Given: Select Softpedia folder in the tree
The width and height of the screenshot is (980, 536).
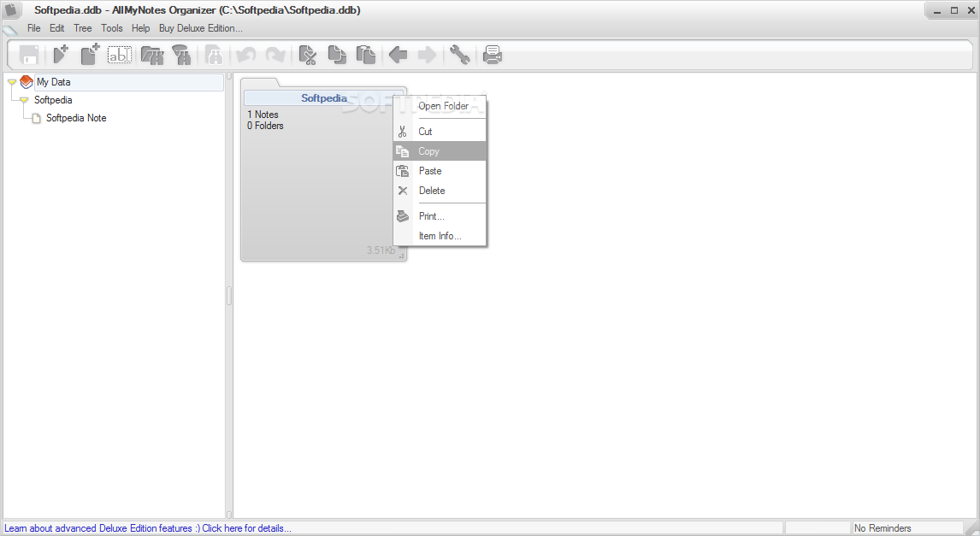Looking at the screenshot, I should pyautogui.click(x=53, y=100).
